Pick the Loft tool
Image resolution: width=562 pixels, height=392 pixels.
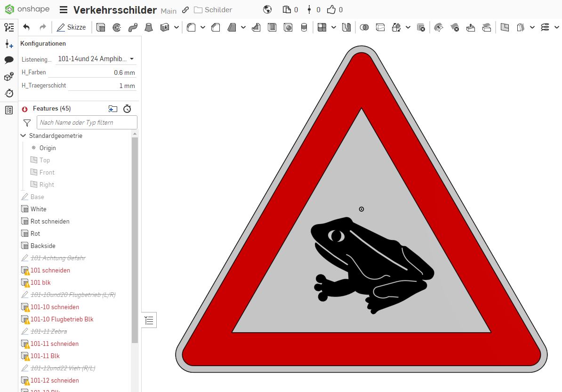[x=148, y=27]
